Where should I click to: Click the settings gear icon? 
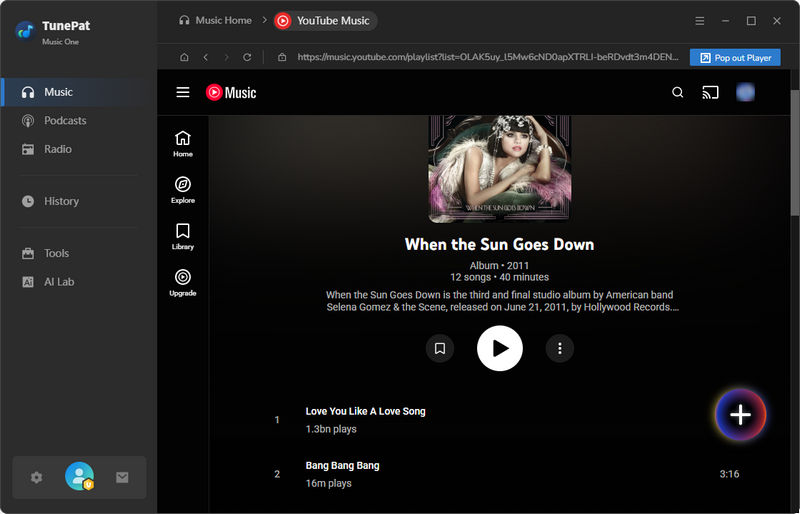pos(36,477)
